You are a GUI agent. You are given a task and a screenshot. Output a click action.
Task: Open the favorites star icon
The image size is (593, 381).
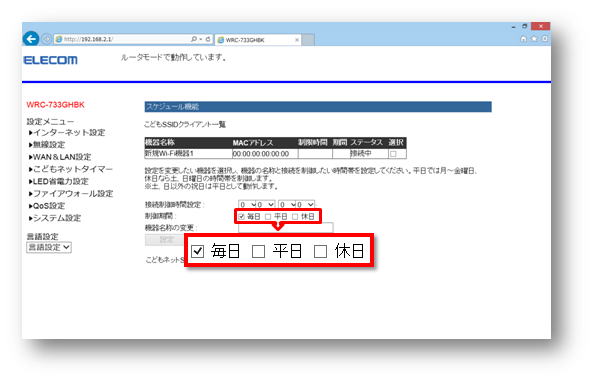click(534, 39)
